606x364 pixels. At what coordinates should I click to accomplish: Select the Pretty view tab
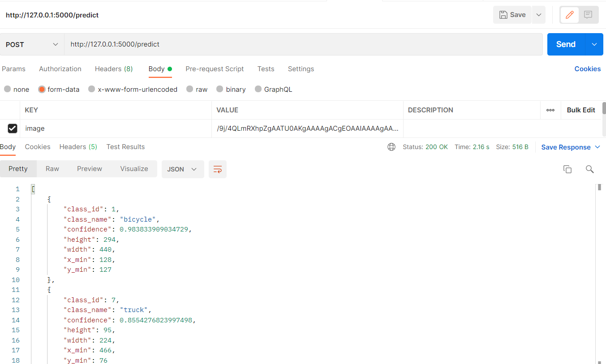pos(18,169)
